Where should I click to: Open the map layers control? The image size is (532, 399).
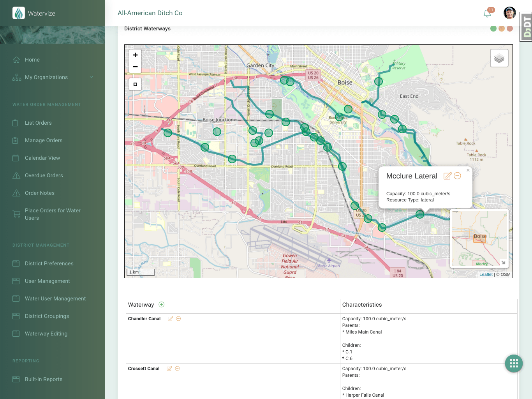coord(499,58)
